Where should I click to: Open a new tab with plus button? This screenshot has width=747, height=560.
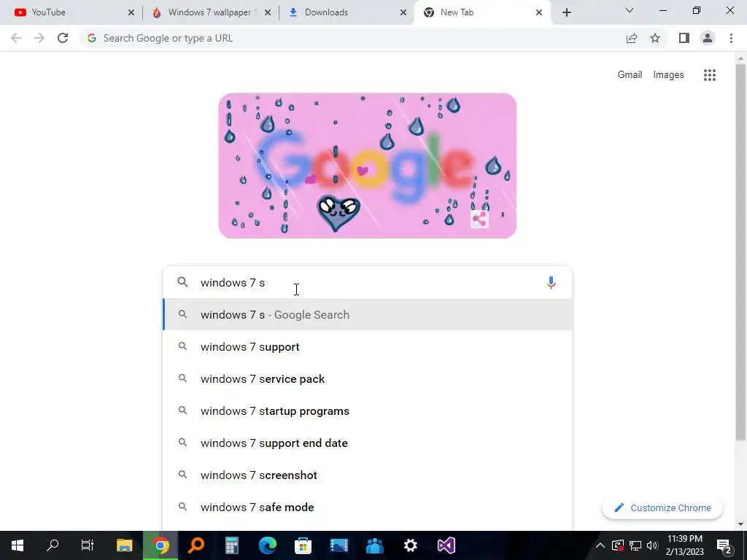[566, 12]
